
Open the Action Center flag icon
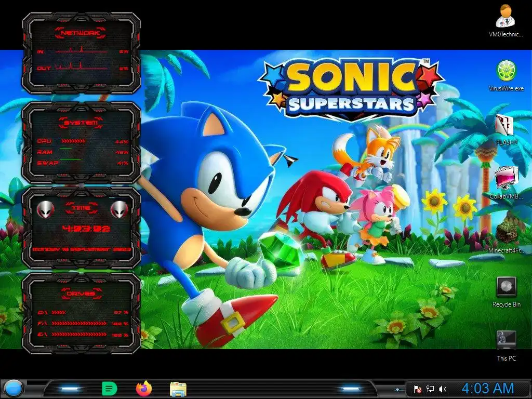click(x=418, y=389)
